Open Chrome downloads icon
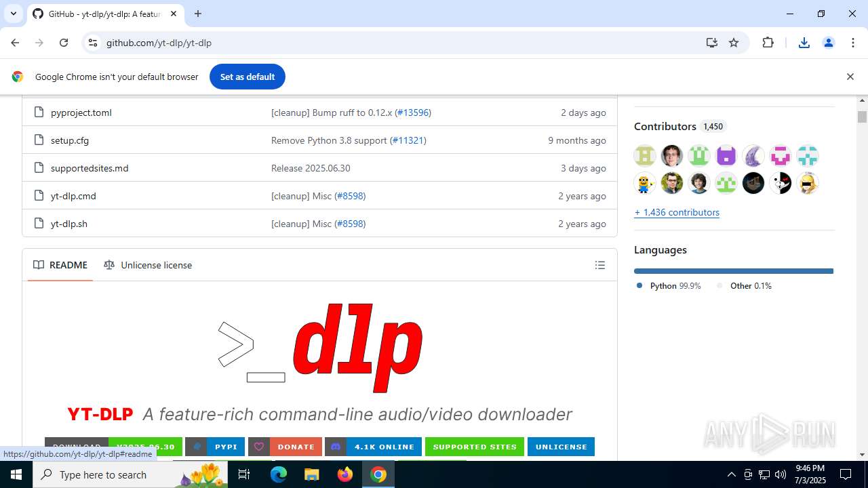Viewport: 868px width, 488px height. click(x=804, y=43)
